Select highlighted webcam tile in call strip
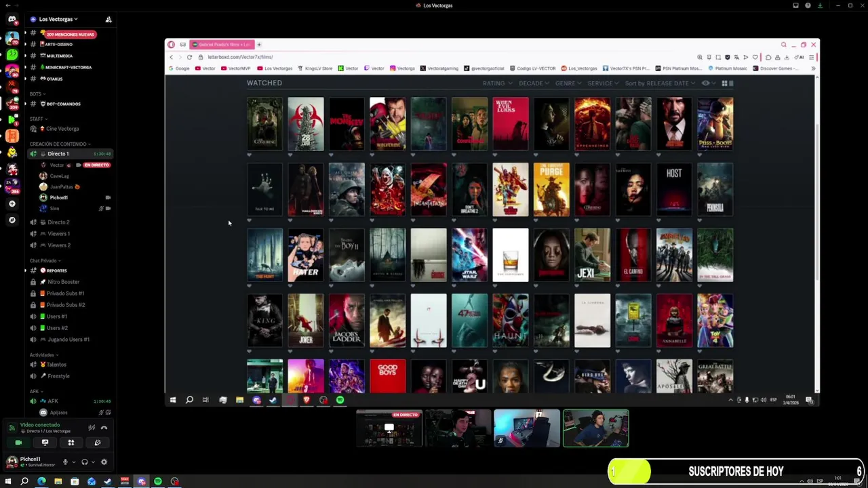868x488 pixels. pyautogui.click(x=596, y=428)
